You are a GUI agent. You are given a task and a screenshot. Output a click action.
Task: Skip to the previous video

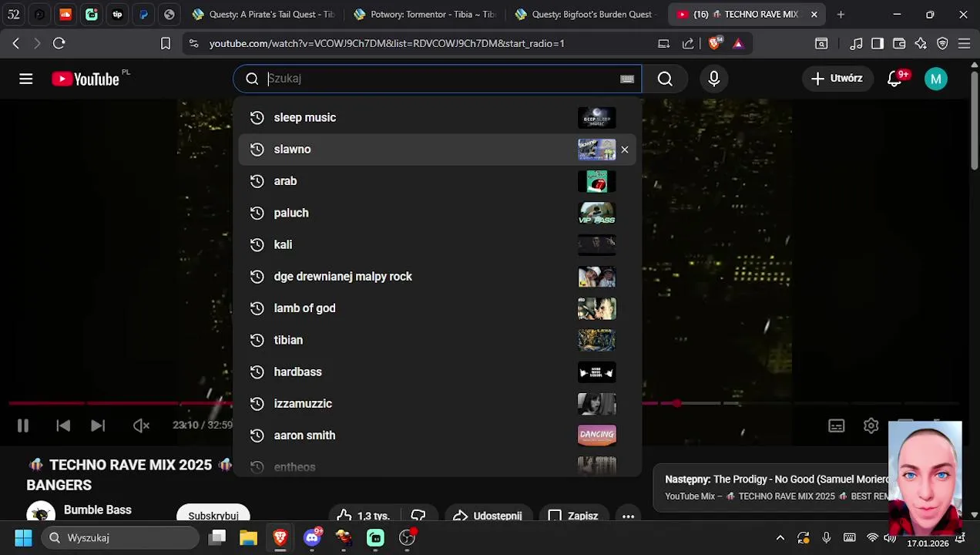(63, 425)
